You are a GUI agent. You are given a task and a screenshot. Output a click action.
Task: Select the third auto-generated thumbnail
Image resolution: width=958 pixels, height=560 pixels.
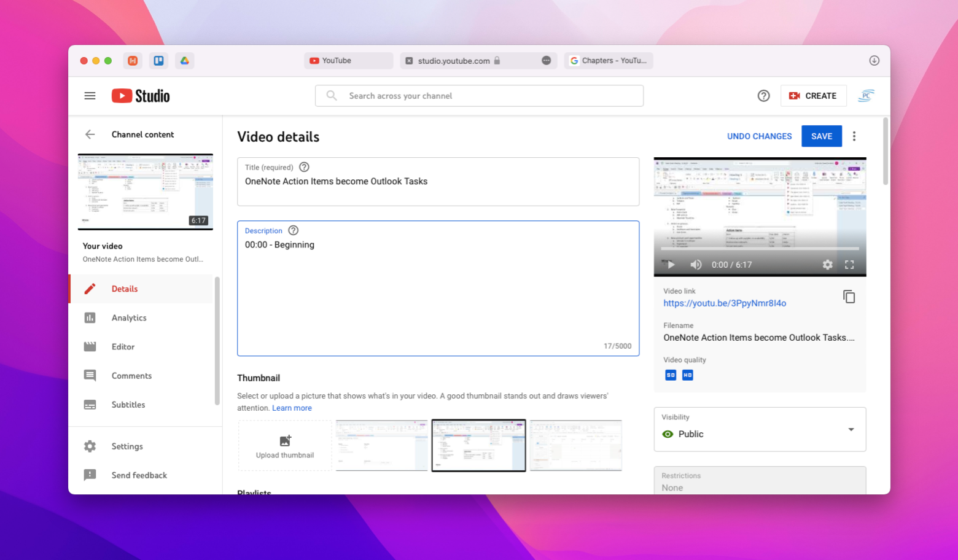click(575, 446)
